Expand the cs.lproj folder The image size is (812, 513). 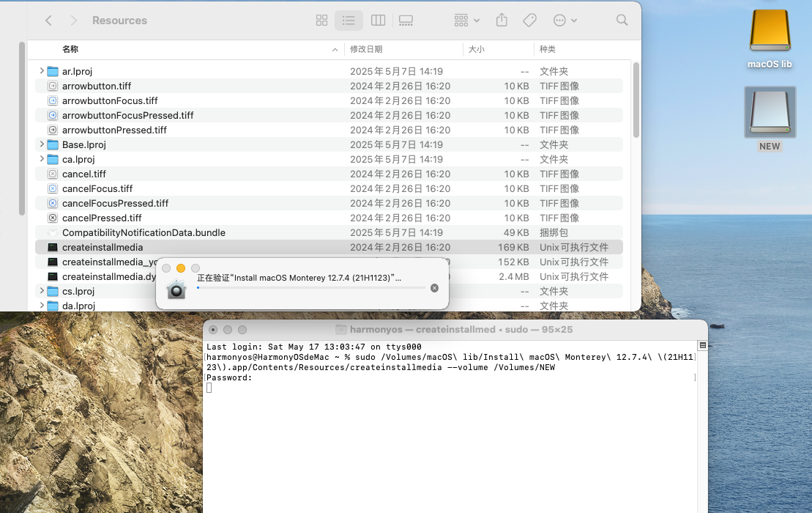point(42,291)
